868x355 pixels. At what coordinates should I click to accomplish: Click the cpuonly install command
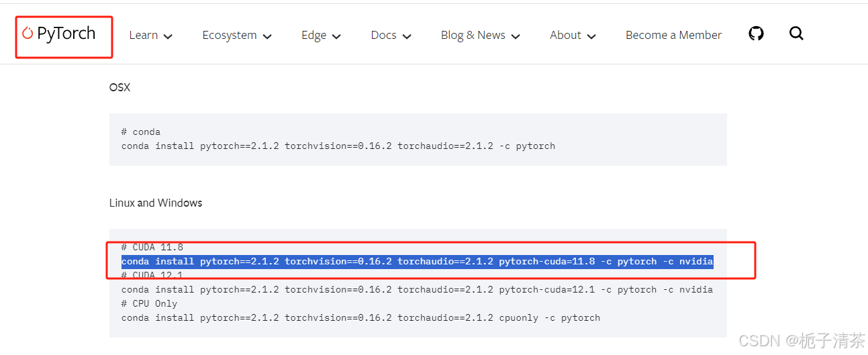point(360,317)
